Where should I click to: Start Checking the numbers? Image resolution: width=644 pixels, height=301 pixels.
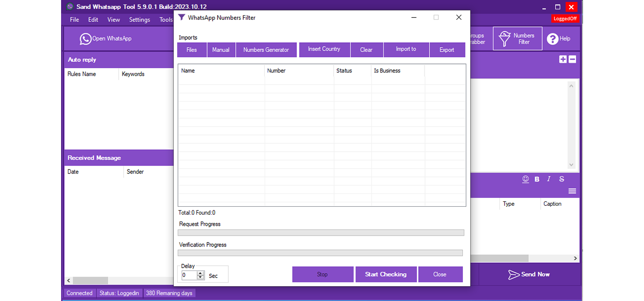(386, 274)
